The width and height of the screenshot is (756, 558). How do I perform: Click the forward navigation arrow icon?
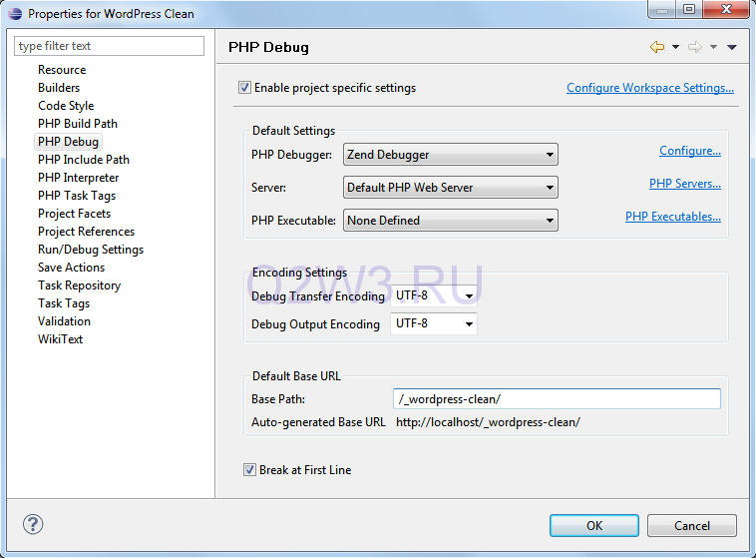coord(695,47)
